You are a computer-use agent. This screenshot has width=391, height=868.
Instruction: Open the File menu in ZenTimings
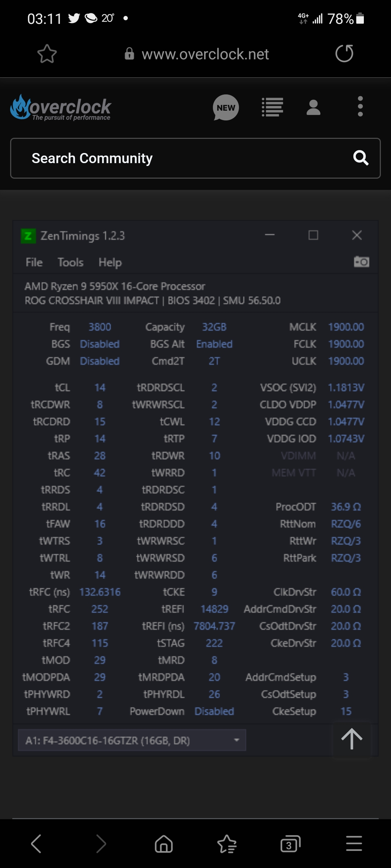[x=34, y=262]
